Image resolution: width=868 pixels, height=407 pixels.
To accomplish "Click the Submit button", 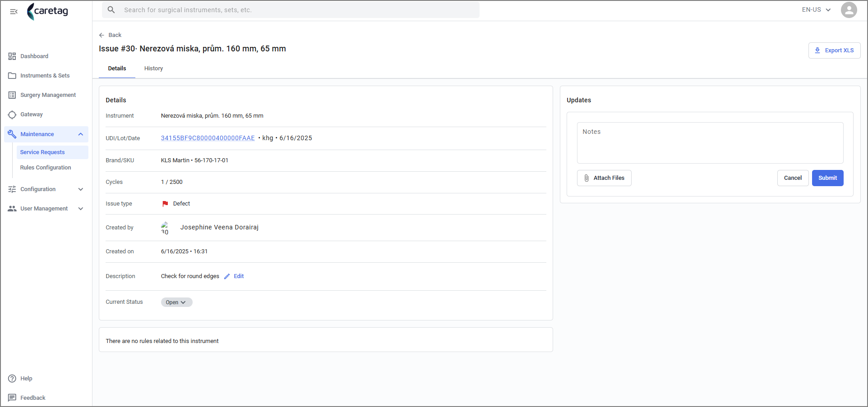I will [827, 178].
